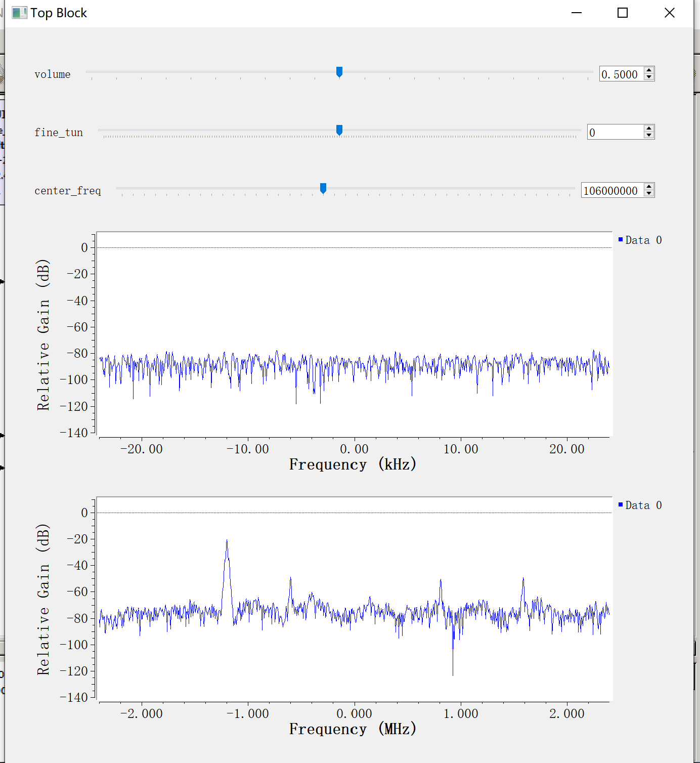The height and width of the screenshot is (763, 700).
Task: Close the Top Block window
Action: 670,13
